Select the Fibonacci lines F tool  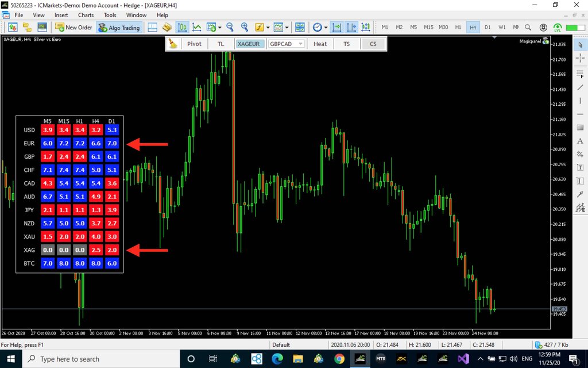click(580, 74)
